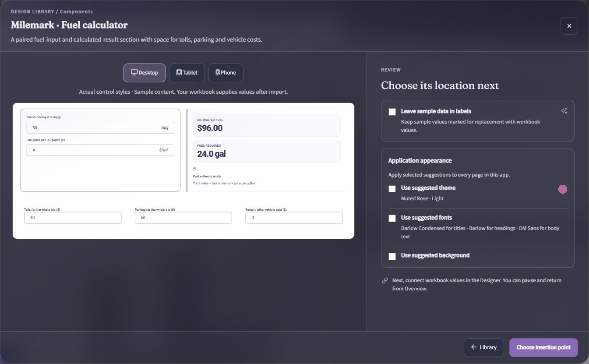This screenshot has width=589, height=364.
Task: Close the Fuel calculator dialog
Action: pos(569,26)
